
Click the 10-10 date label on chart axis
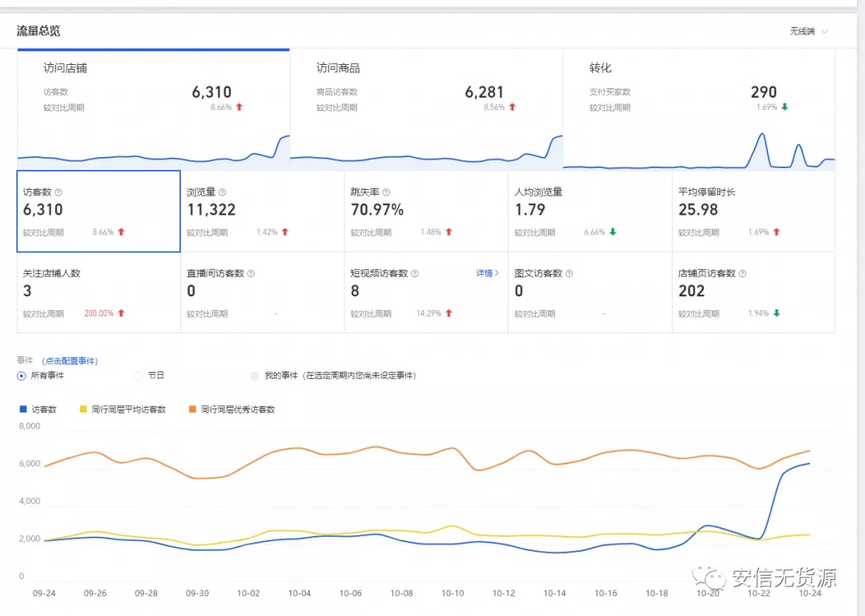point(453,594)
